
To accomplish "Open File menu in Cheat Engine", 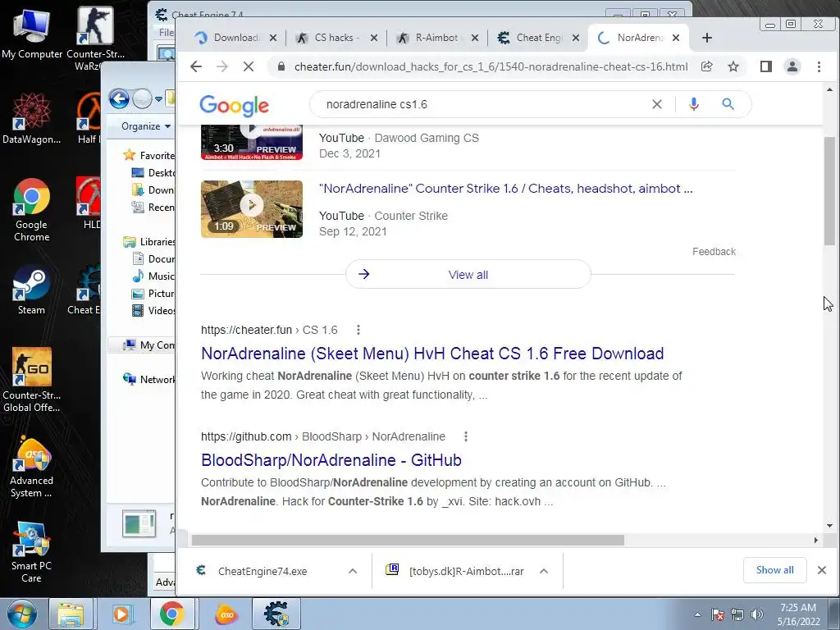I will (166, 32).
